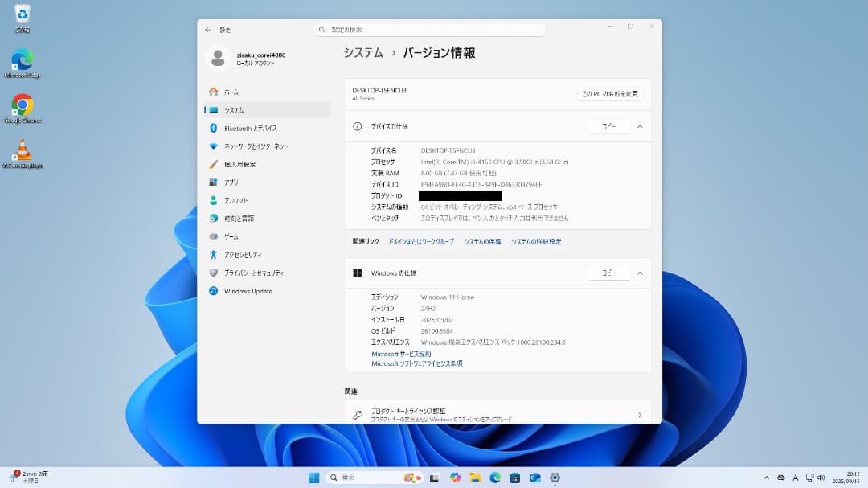Open File Explorer from the taskbar
This screenshot has width=868, height=488.
pyautogui.click(x=475, y=478)
